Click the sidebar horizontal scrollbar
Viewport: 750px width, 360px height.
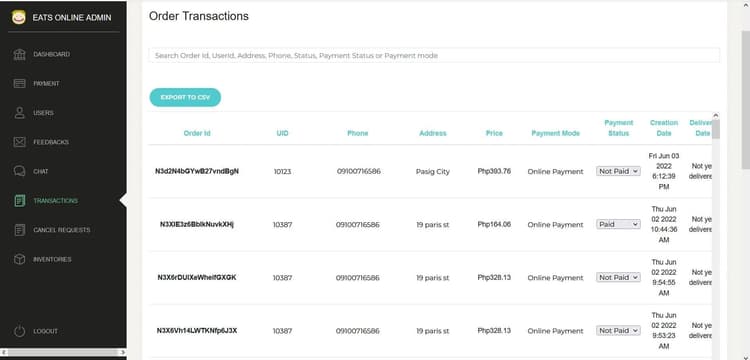pyautogui.click(x=63, y=352)
